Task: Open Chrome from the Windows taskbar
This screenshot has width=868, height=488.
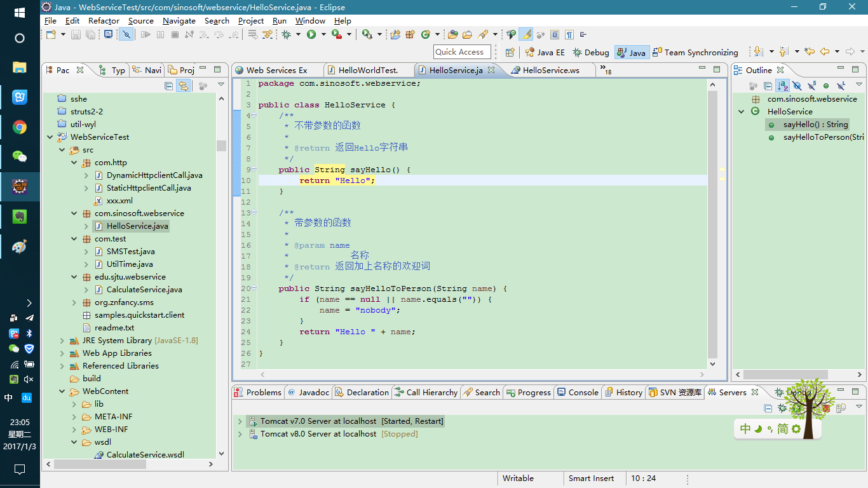Action: (20, 127)
